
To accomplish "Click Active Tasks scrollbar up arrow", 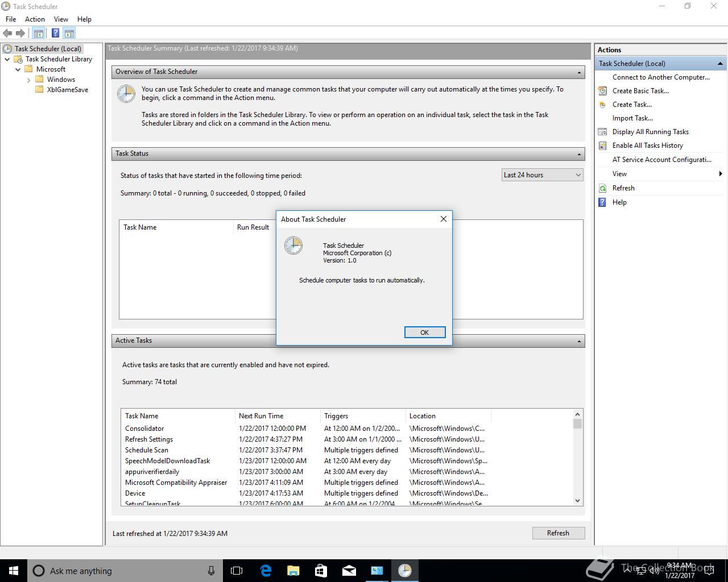I will (577, 414).
